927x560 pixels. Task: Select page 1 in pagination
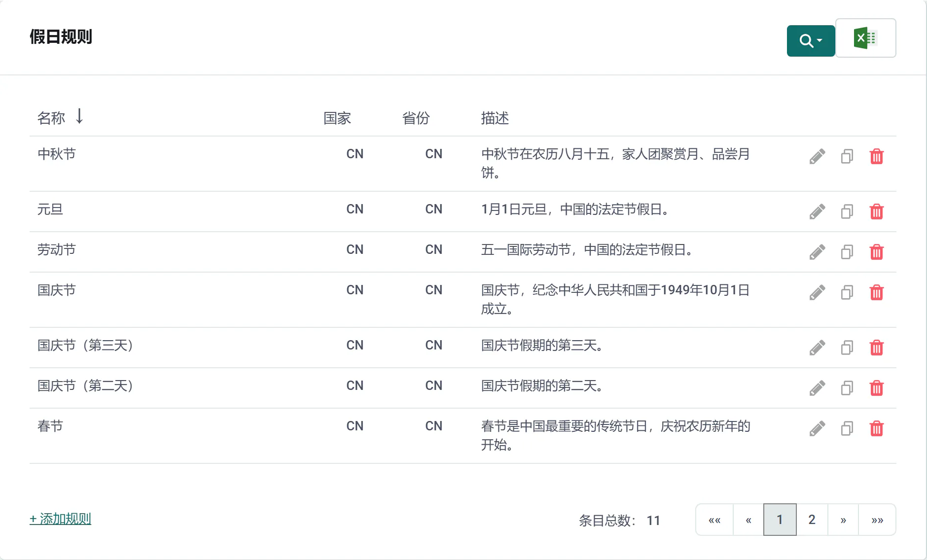point(780,520)
